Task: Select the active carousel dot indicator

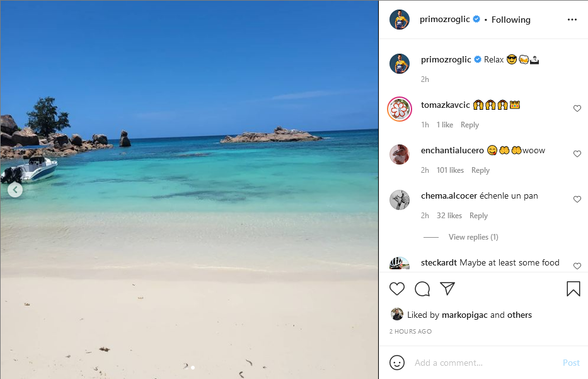Action: tap(193, 366)
